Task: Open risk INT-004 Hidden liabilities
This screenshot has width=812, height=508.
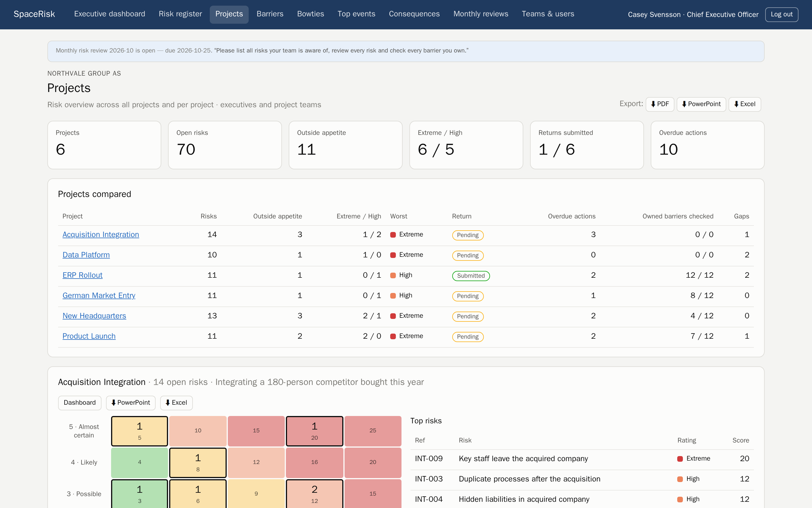Action: click(582, 499)
